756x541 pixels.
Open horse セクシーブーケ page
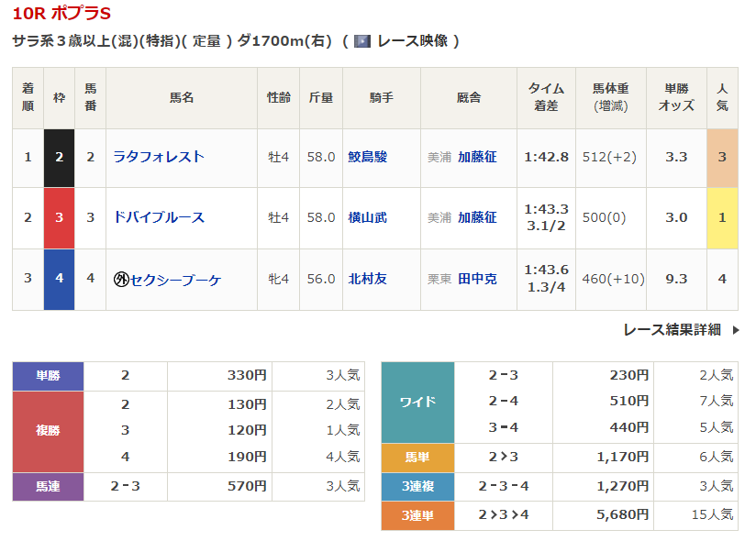(x=175, y=279)
